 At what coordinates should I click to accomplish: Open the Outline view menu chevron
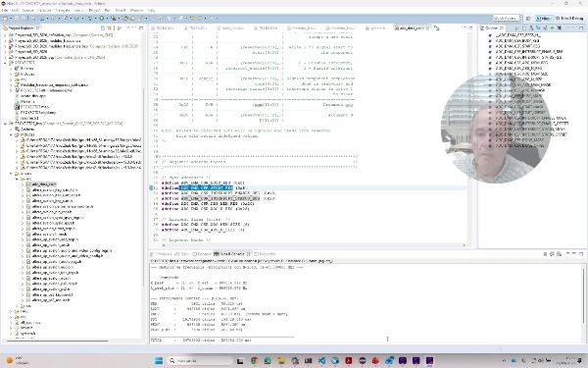click(567, 27)
